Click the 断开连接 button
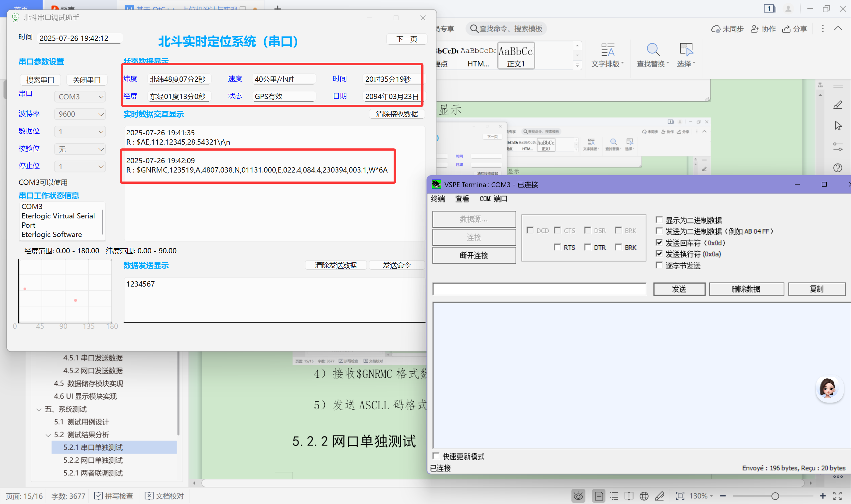851x504 pixels. [474, 255]
